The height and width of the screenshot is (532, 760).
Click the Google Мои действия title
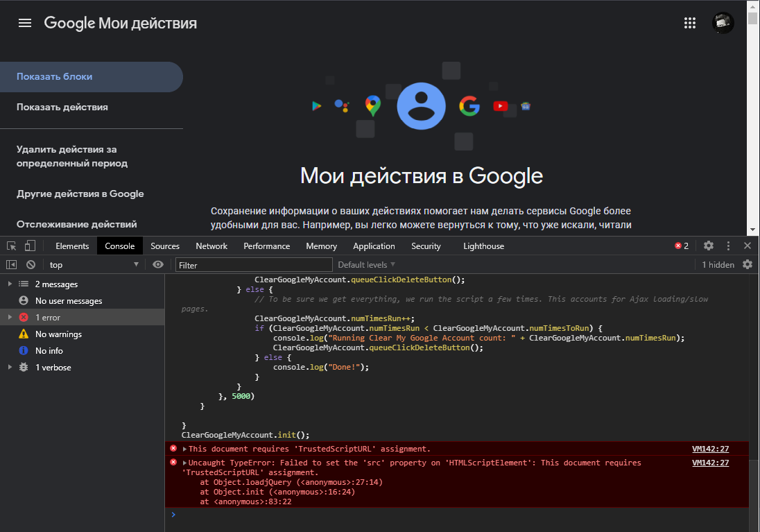click(x=120, y=23)
